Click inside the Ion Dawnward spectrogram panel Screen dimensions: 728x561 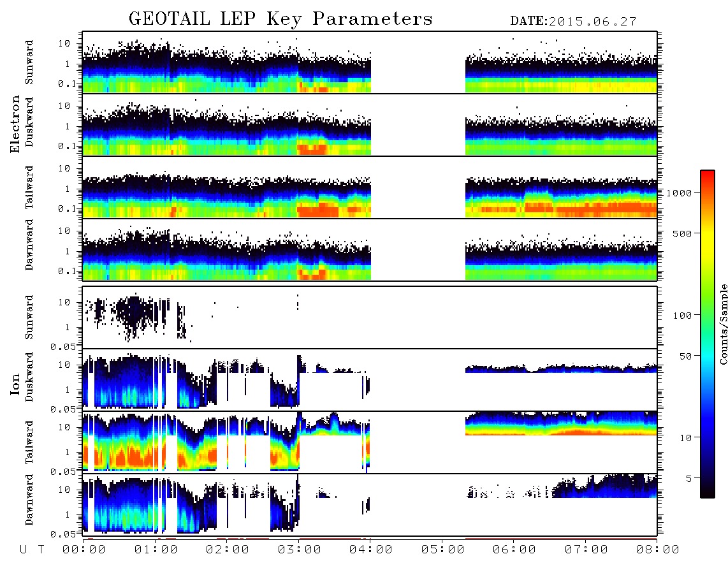coord(370,504)
